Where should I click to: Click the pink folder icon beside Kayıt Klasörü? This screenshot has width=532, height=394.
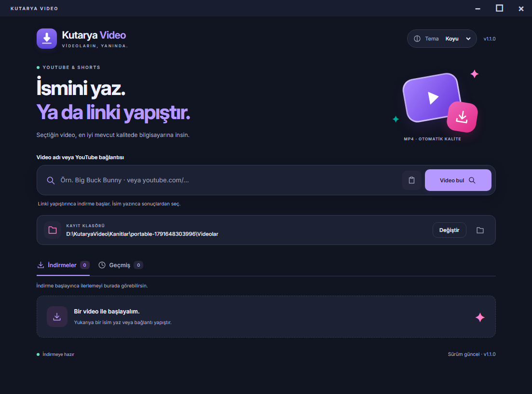pos(53,230)
